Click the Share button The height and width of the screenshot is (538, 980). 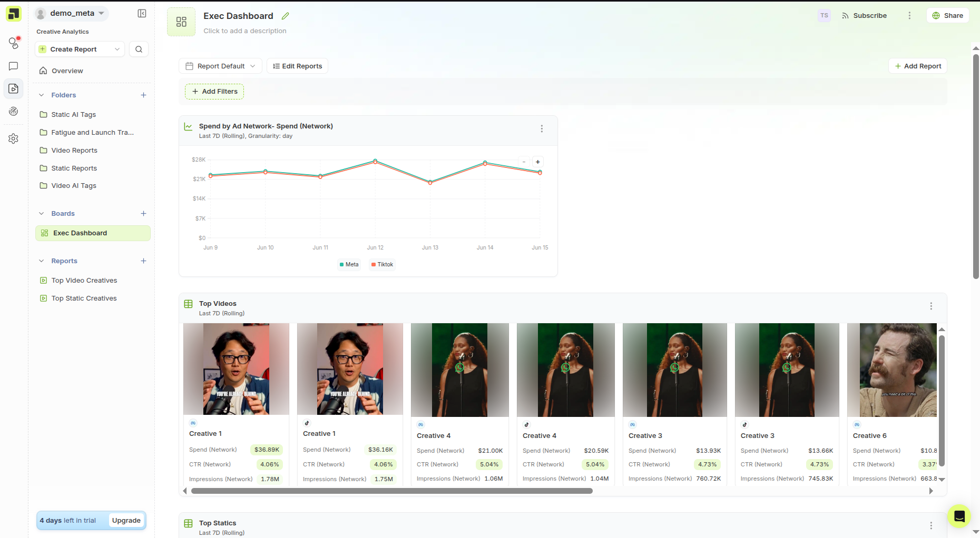coord(947,15)
